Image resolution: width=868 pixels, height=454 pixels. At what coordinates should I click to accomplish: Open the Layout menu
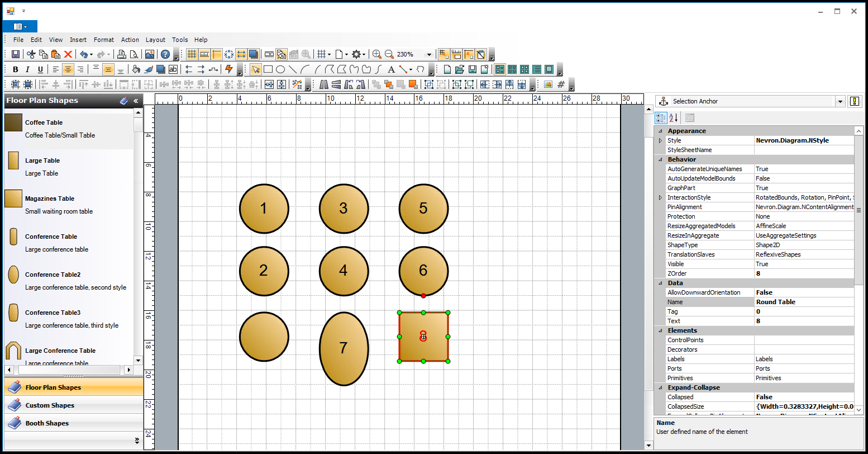155,40
